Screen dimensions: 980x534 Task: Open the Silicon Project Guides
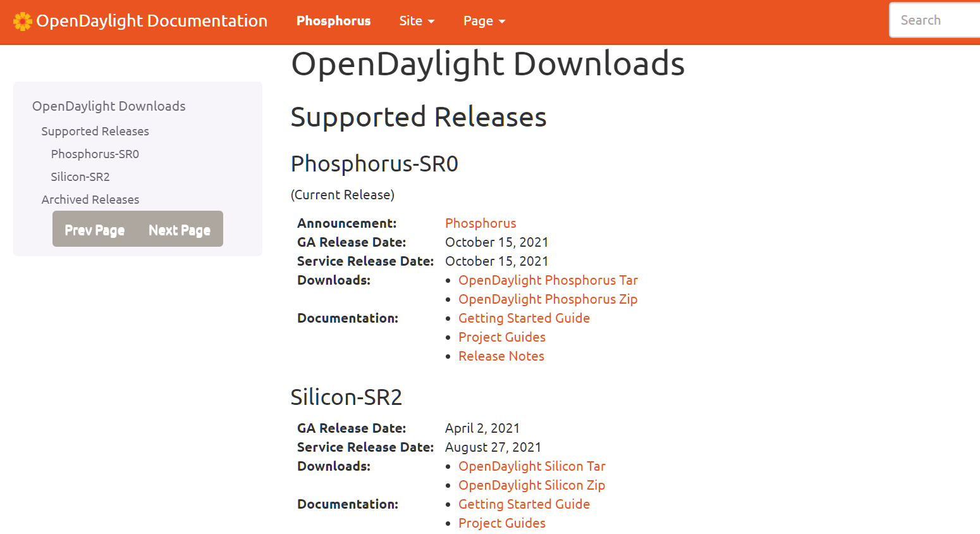pyautogui.click(x=502, y=523)
